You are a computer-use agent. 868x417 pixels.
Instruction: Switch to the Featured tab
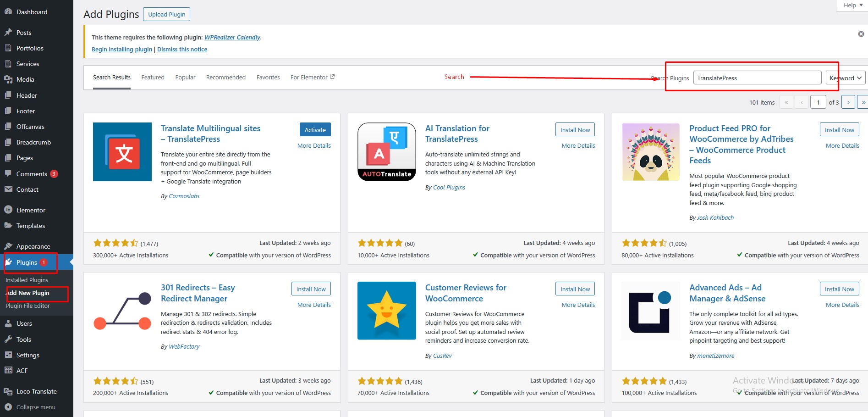coord(153,77)
